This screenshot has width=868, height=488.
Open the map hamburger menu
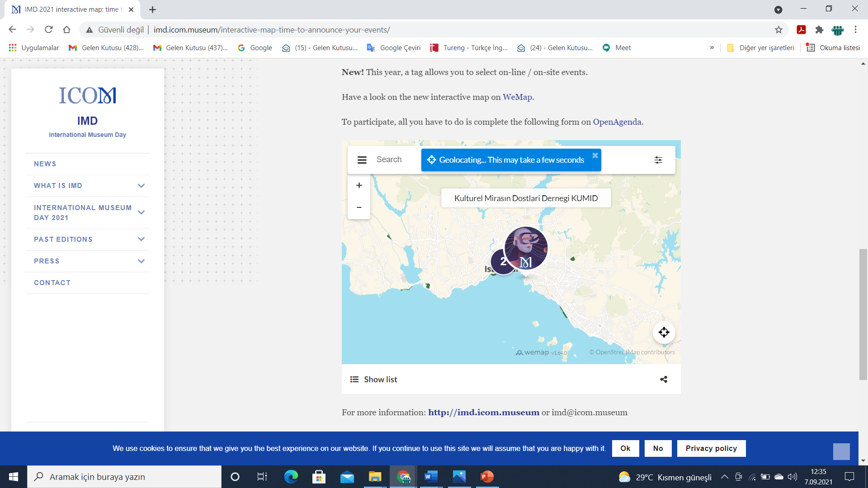[x=362, y=160]
